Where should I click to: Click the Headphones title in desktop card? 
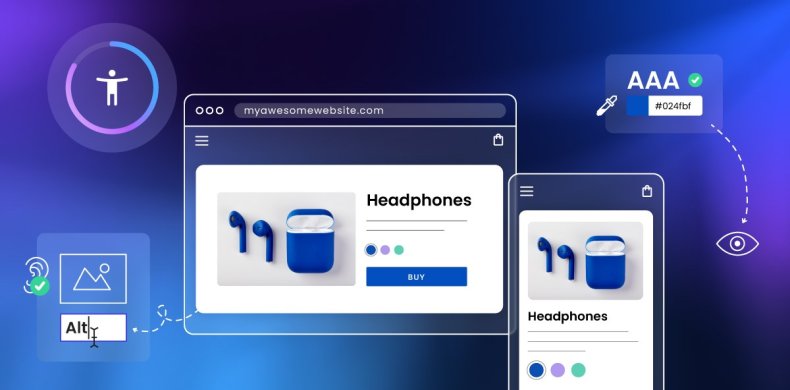pos(419,201)
